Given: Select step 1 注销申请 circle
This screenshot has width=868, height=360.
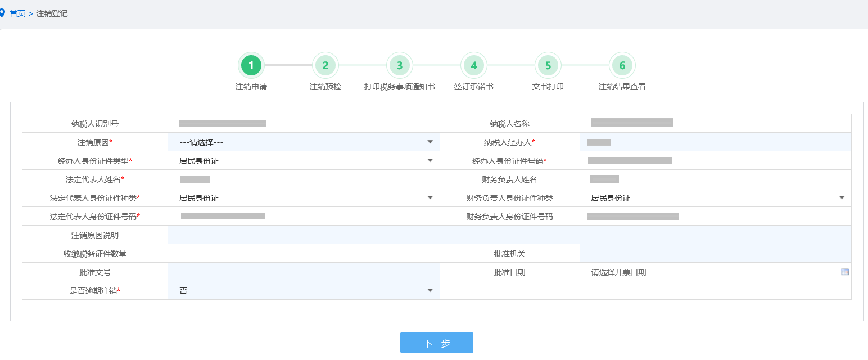Looking at the screenshot, I should [x=251, y=66].
